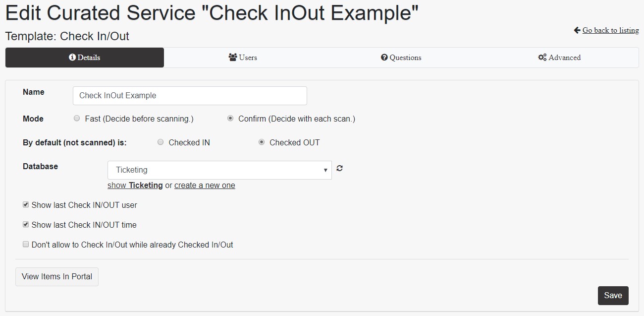Image resolution: width=644 pixels, height=316 pixels.
Task: Enable Don't allow to Check In/Out checkbox
Action: (26, 244)
